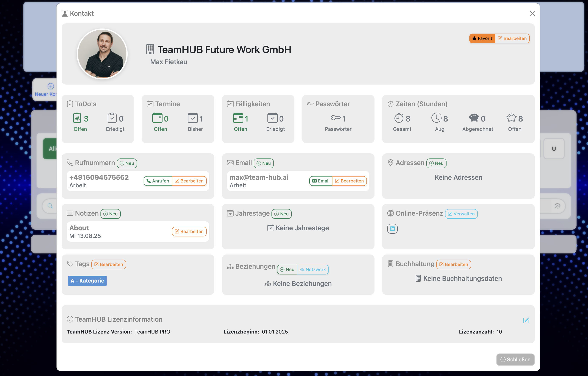Create a new note via Notizen Neu
Image resolution: width=588 pixels, height=376 pixels.
110,214
